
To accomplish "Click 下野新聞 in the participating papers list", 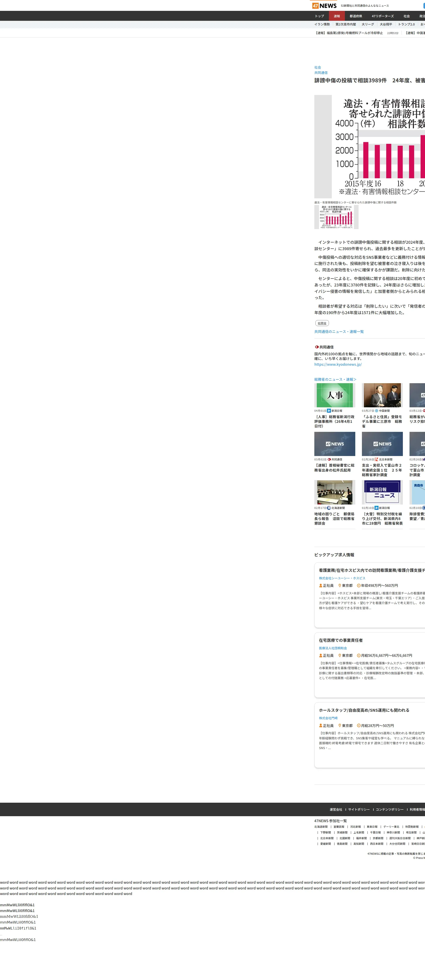I will 326,832.
